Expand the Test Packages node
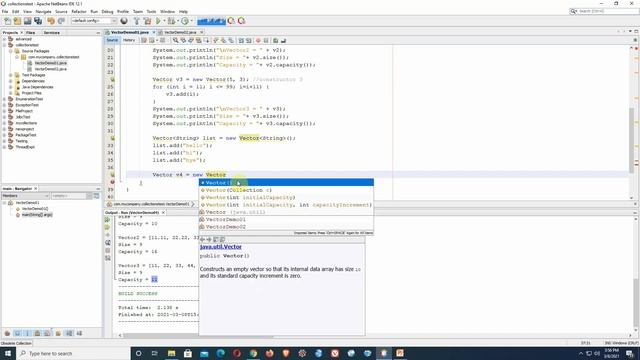Screen dimensions: 640x360 click(11, 75)
